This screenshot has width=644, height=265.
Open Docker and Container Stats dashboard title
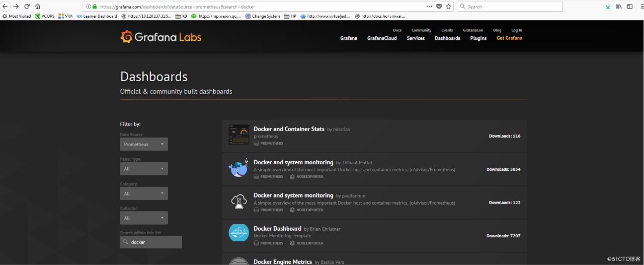coord(289,129)
